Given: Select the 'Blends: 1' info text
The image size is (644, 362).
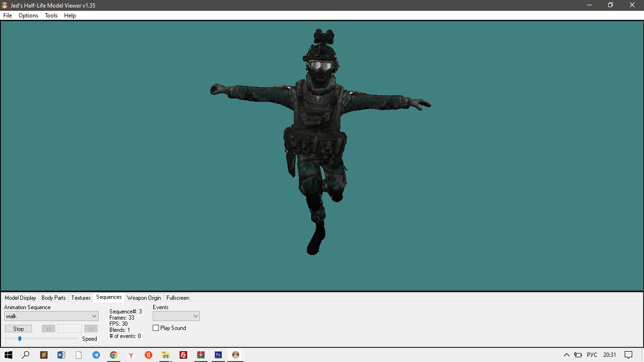Looking at the screenshot, I should [119, 330].
